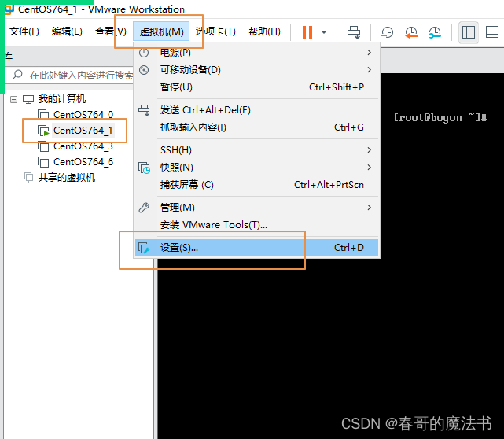Toggle the library sidebar view icon

point(469,32)
